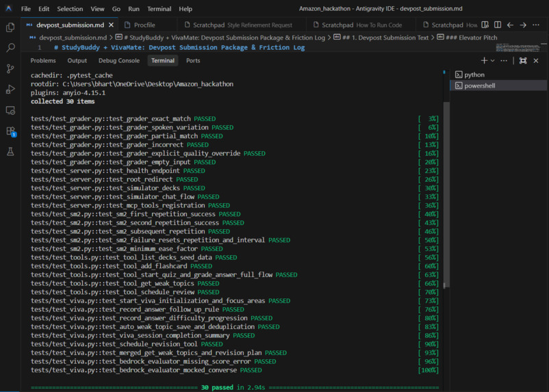Click the Antigravity app logo icon
The width and height of the screenshot is (549, 392).
pyautogui.click(x=8, y=8)
